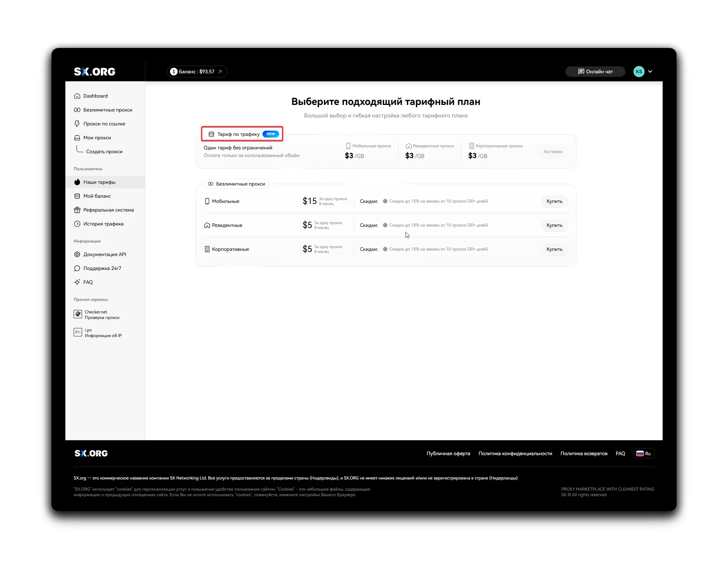Screen dimensions: 728x566
Task: Buy the Резидентные unlimited proxy plan
Action: [554, 225]
